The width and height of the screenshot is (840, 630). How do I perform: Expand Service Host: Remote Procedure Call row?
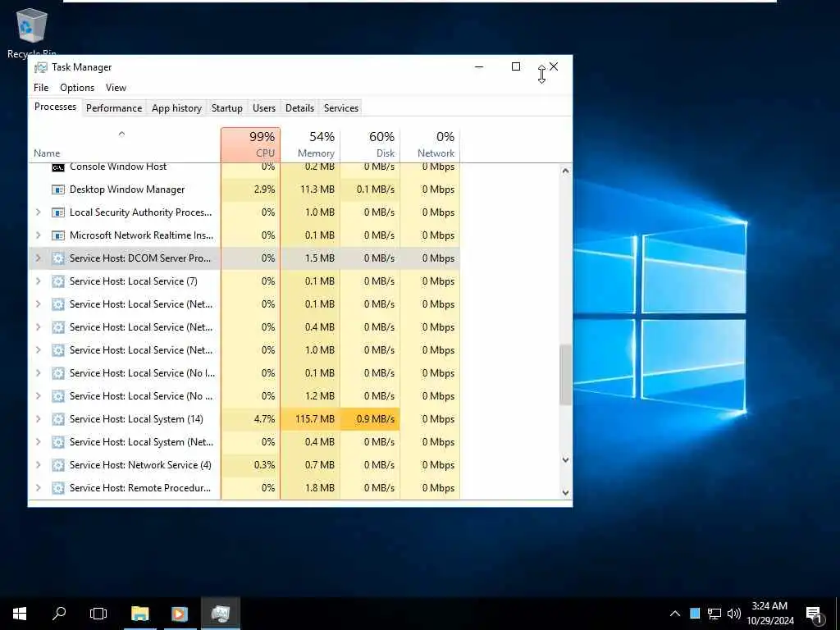[38, 488]
